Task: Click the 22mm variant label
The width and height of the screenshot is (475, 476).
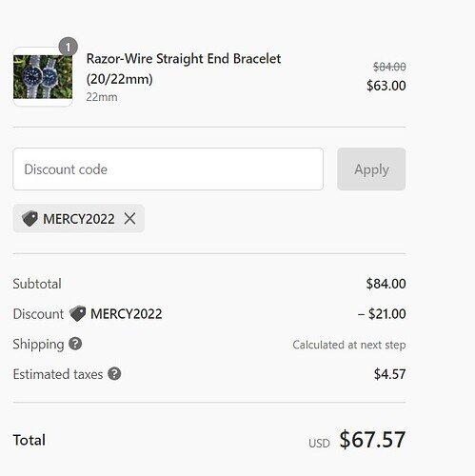Action: coord(102,97)
